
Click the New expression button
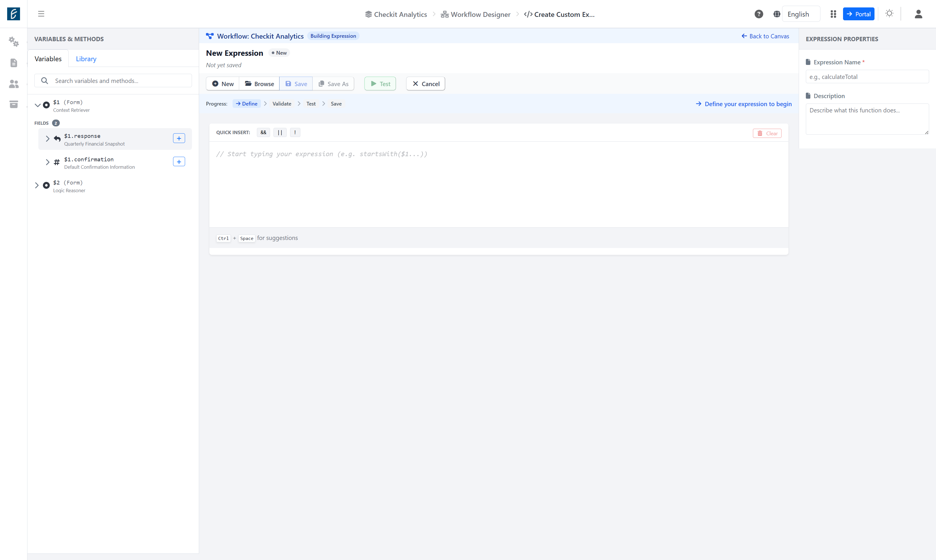(223, 84)
